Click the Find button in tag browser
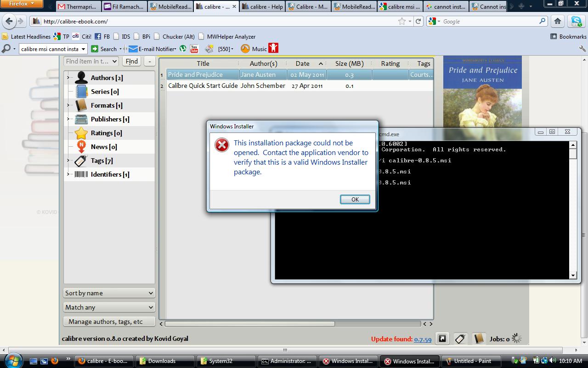588x368 pixels. pyautogui.click(x=132, y=61)
